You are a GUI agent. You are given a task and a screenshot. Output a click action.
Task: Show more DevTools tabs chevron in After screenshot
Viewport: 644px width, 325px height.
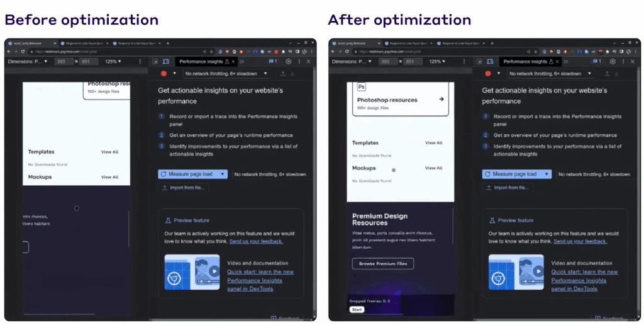click(565, 61)
